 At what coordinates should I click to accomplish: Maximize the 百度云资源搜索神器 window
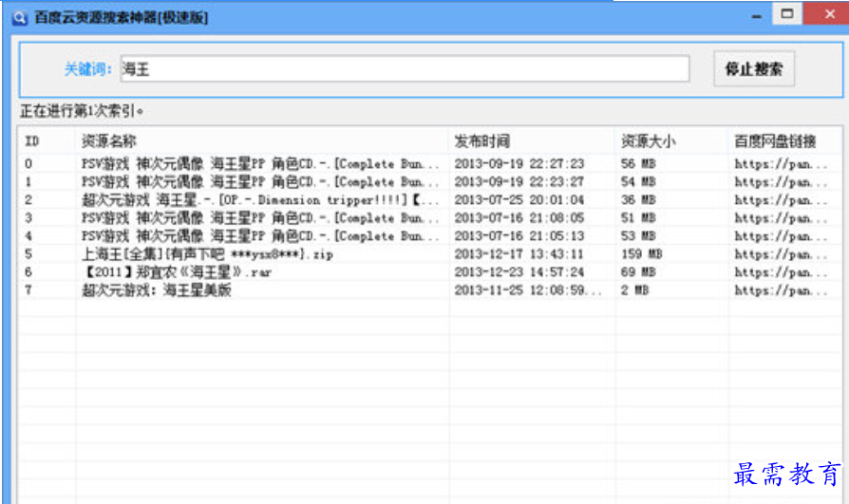click(786, 13)
